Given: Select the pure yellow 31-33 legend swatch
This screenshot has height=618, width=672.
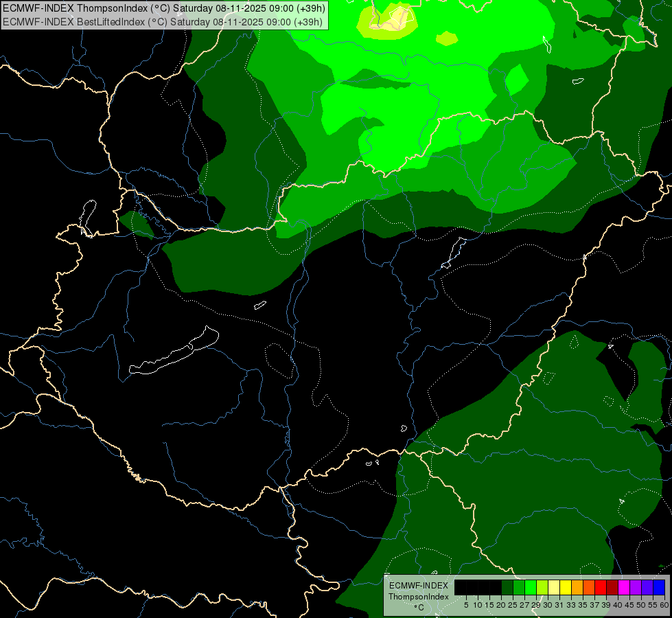Looking at the screenshot, I should click(566, 588).
